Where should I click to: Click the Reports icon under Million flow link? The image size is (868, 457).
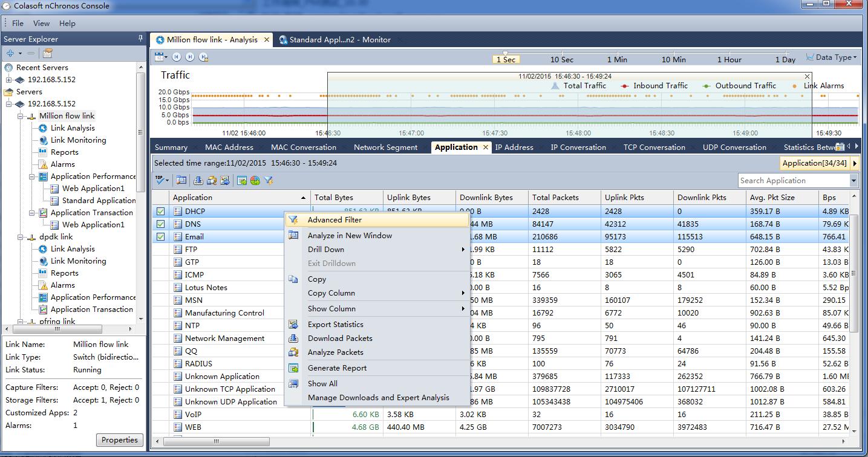coord(43,152)
